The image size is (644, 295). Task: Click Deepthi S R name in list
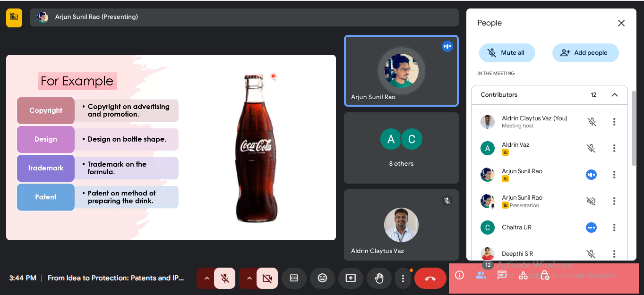pyautogui.click(x=517, y=254)
